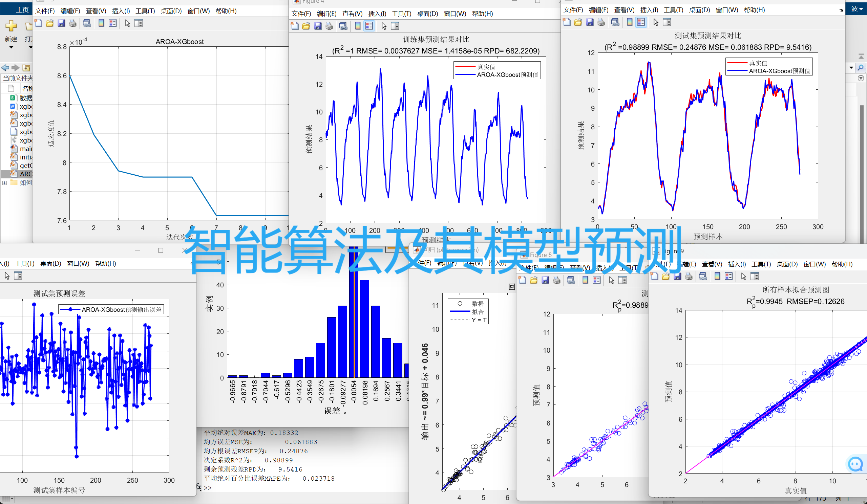Toggle Insert Colorbar in Figure 4 toolbar
This screenshot has height=504, width=867.
coord(358,26)
